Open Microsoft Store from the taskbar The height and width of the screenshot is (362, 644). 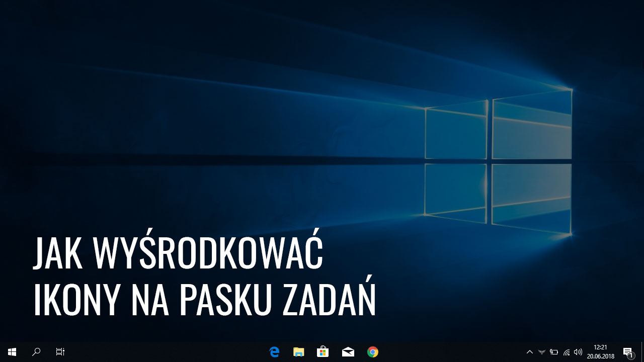point(323,352)
